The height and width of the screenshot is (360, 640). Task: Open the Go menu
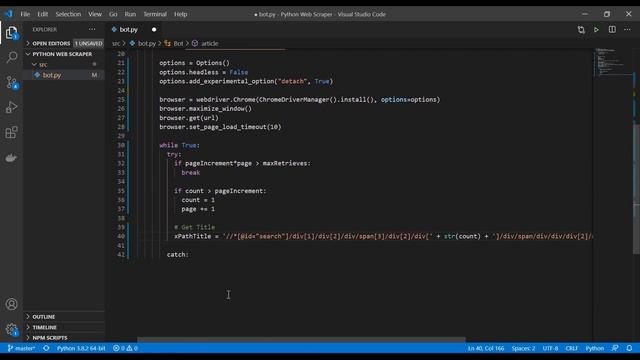pyautogui.click(x=113, y=14)
